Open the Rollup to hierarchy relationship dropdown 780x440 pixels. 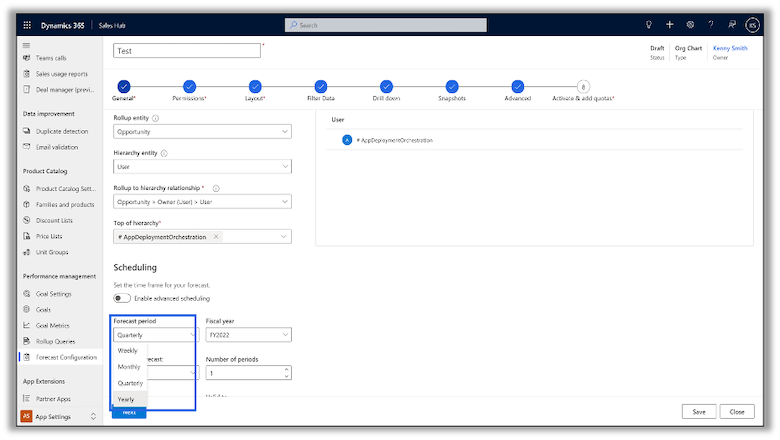[x=202, y=202]
